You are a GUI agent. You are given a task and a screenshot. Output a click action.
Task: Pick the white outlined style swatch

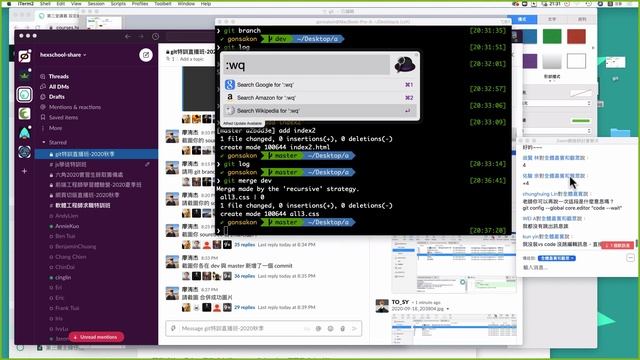576,61
